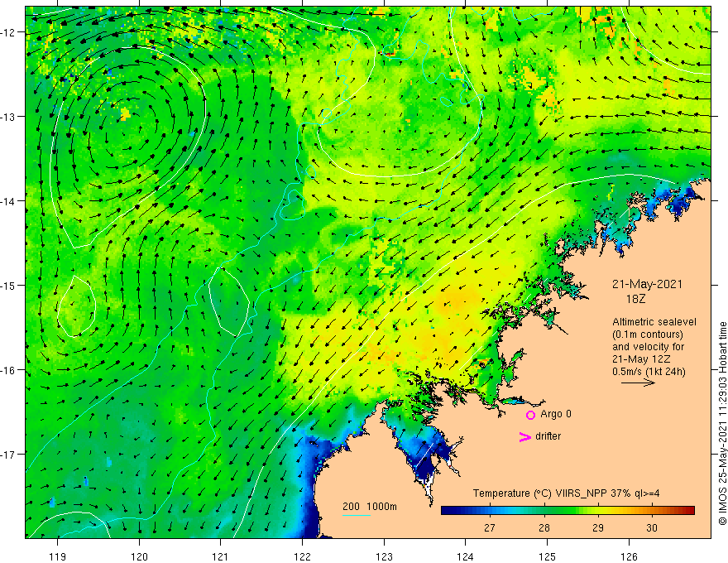This screenshot has width=728, height=563.
Task: Click the 'and velocity for' text line
Action: coord(648,347)
